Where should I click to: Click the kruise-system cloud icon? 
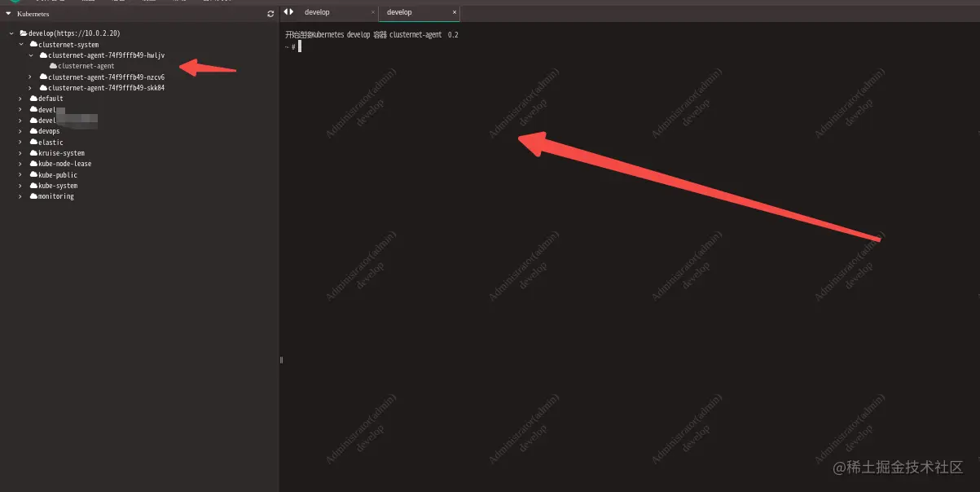pos(33,153)
